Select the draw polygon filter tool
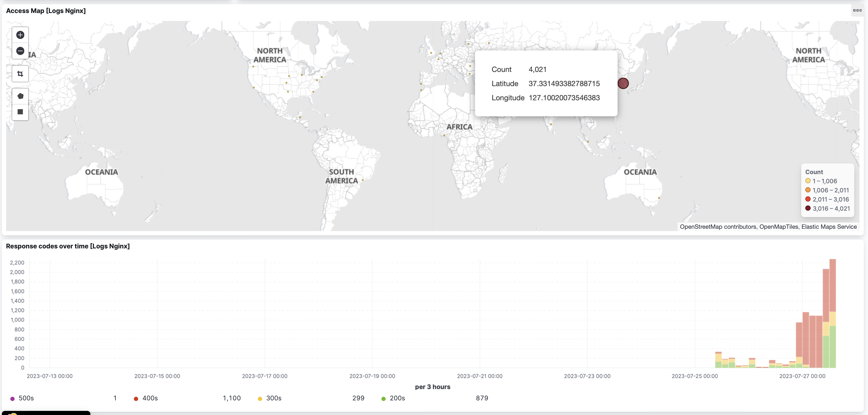The height and width of the screenshot is (415, 868). (20, 96)
